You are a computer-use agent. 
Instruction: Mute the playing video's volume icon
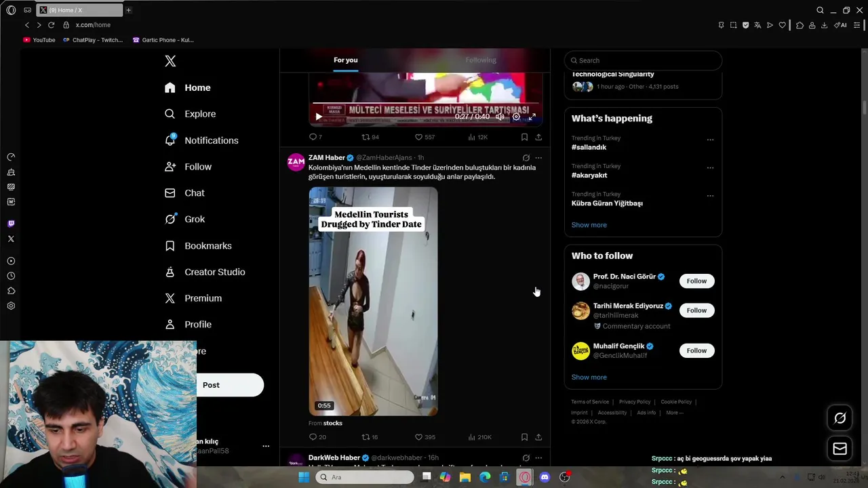500,117
